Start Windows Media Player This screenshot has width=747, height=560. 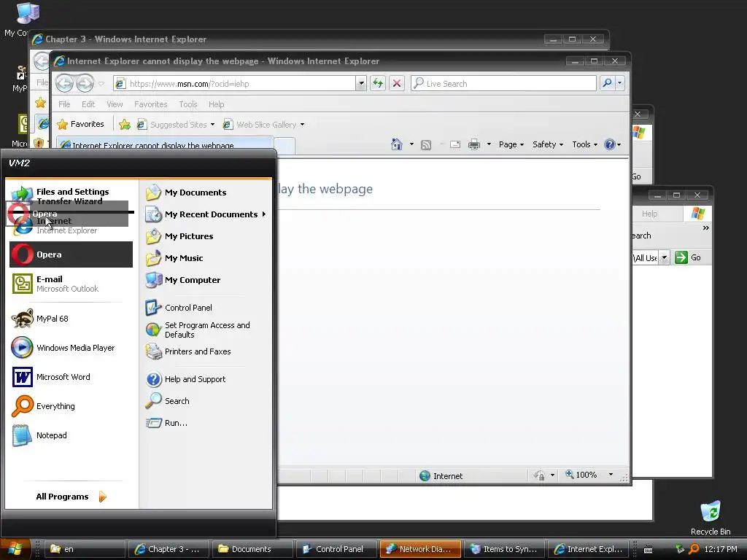point(71,348)
